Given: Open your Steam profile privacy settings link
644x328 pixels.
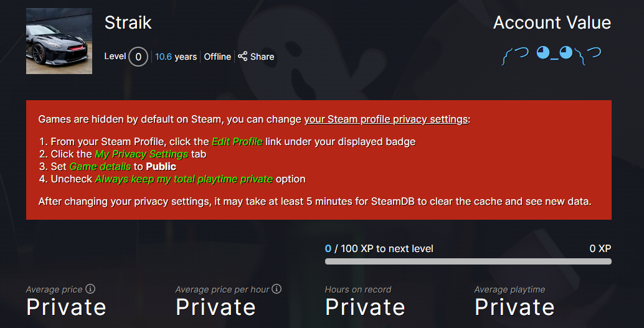Looking at the screenshot, I should [x=386, y=119].
